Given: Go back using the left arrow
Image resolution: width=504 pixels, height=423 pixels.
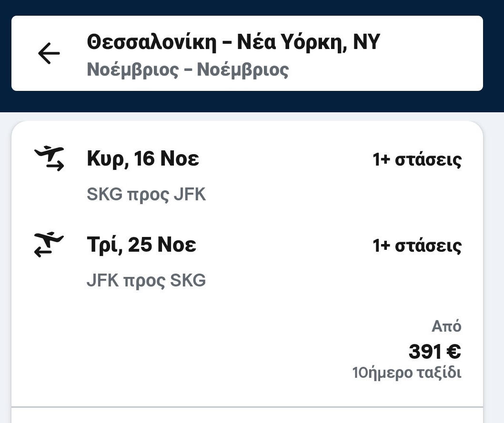Looking at the screenshot, I should click(49, 53).
